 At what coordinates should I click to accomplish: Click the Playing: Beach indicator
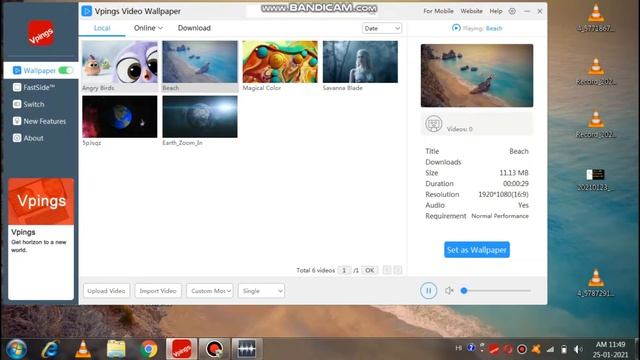[x=477, y=28]
